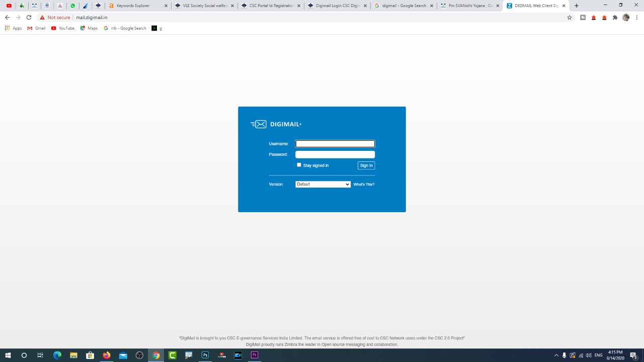This screenshot has width=644, height=362.
Task: Show hidden system tray icons
Action: click(556, 355)
